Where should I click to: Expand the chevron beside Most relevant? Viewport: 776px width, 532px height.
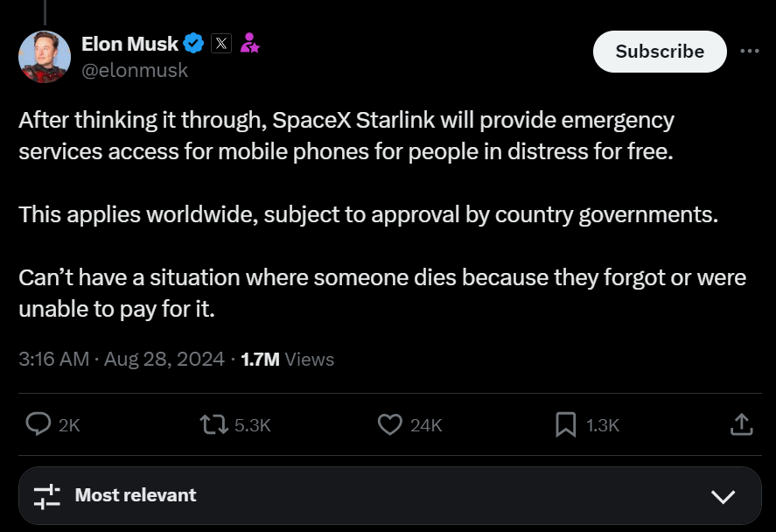point(723,496)
